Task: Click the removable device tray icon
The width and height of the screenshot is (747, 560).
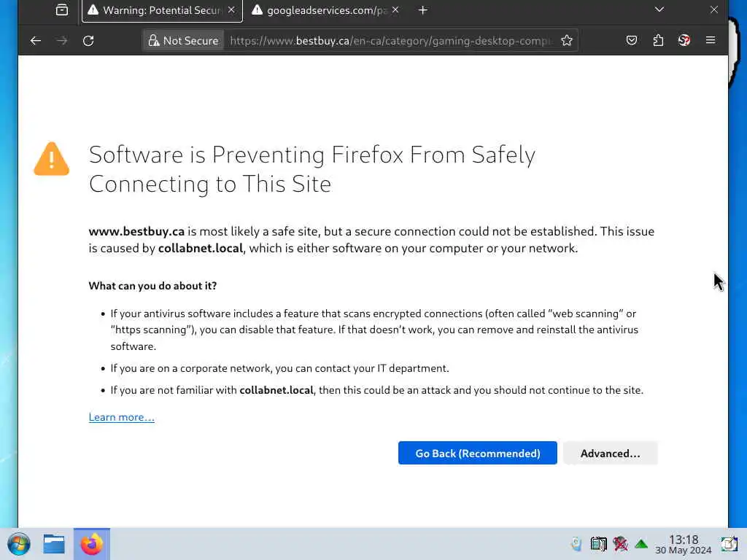Action: click(x=576, y=544)
